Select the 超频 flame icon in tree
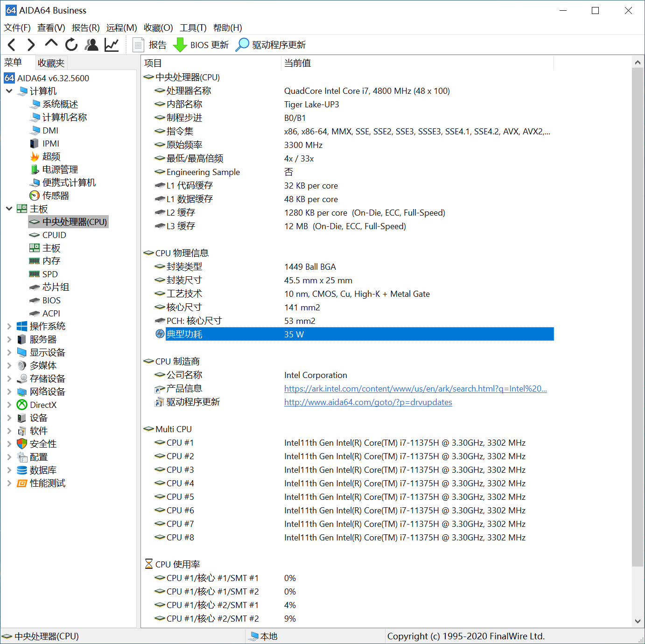The width and height of the screenshot is (645, 644). coord(35,156)
